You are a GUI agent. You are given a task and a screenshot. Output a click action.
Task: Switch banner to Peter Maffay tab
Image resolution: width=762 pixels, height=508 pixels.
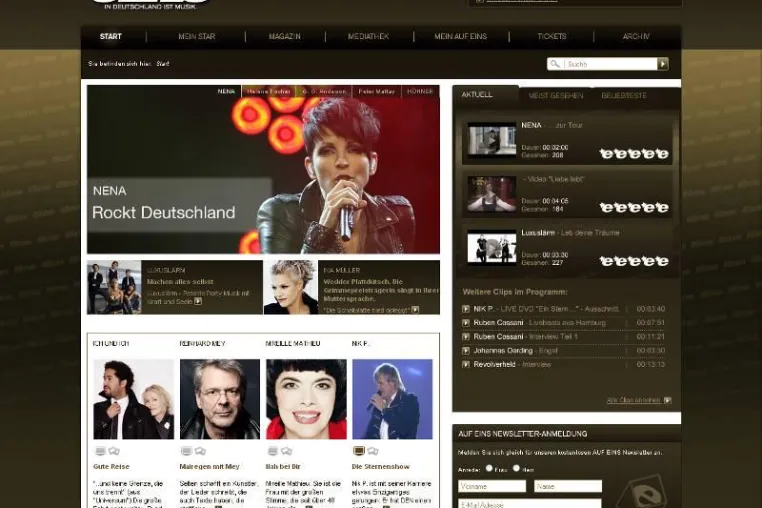click(x=377, y=91)
